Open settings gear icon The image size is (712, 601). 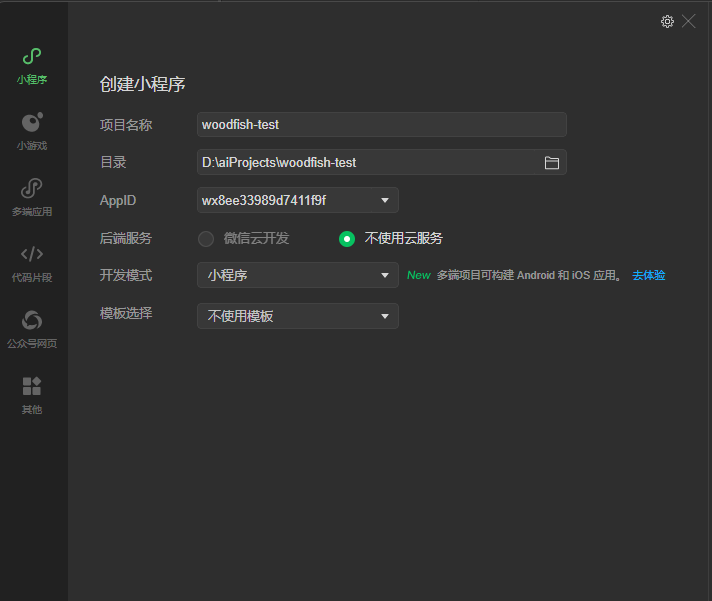(x=667, y=21)
